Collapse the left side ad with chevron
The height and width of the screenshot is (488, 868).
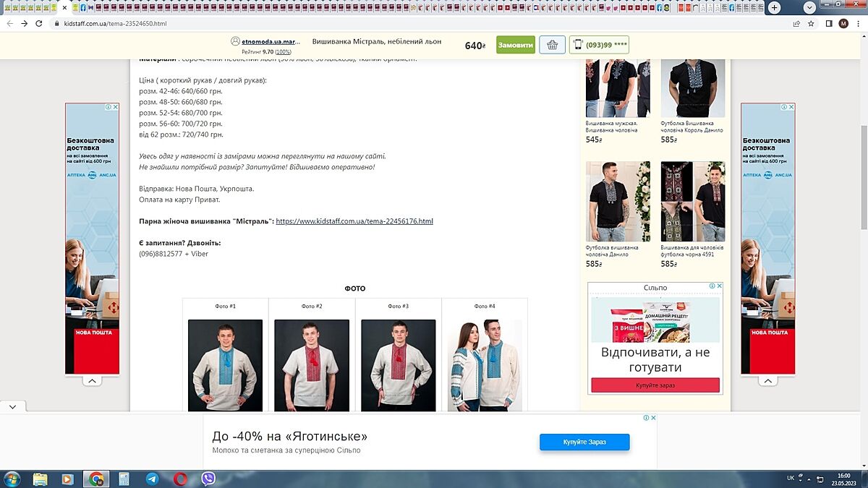tap(92, 381)
